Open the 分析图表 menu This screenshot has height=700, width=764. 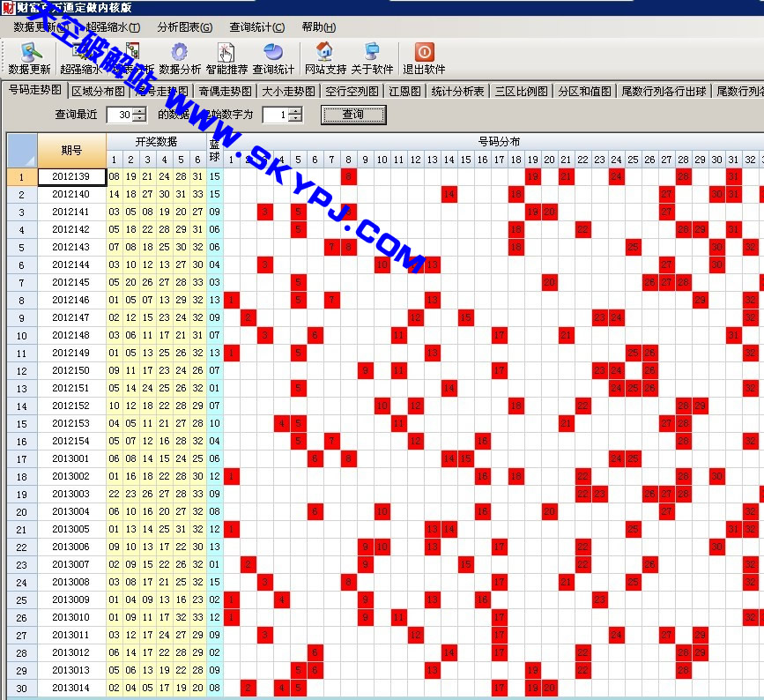pyautogui.click(x=184, y=27)
